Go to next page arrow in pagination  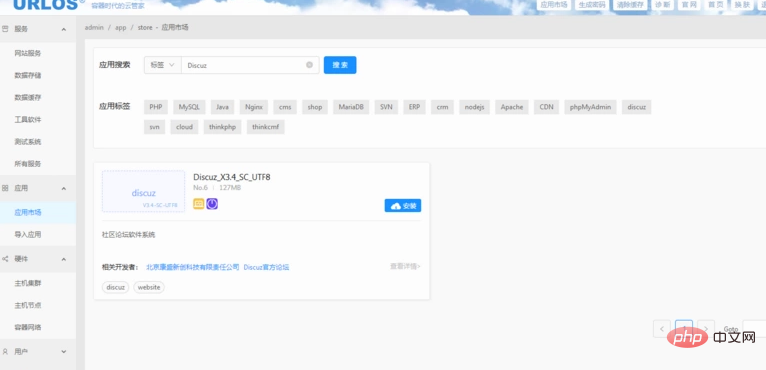(706, 328)
